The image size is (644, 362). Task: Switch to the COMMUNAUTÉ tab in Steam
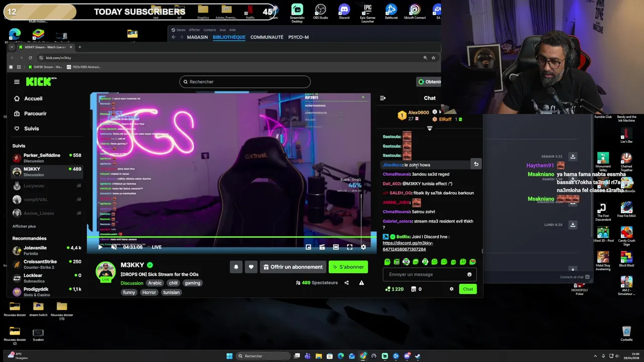click(267, 37)
